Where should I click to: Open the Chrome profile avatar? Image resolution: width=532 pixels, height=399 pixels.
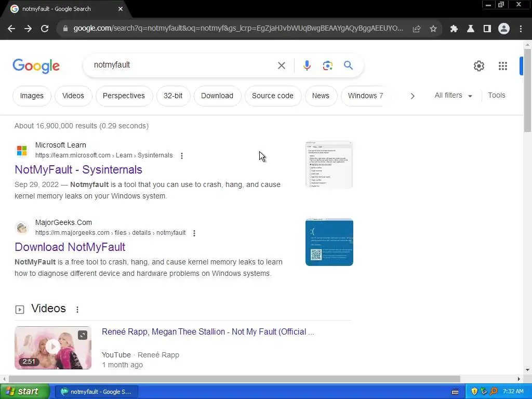[504, 29]
